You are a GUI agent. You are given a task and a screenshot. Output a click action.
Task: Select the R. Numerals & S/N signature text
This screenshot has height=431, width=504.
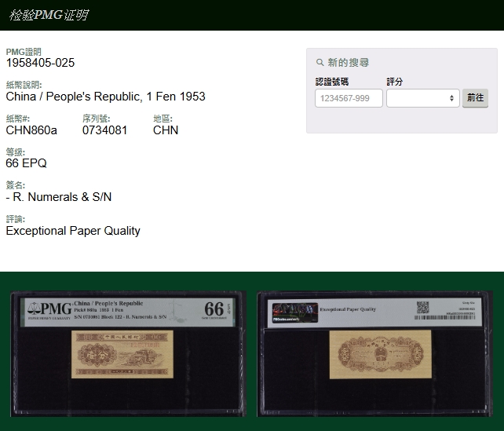tap(59, 197)
